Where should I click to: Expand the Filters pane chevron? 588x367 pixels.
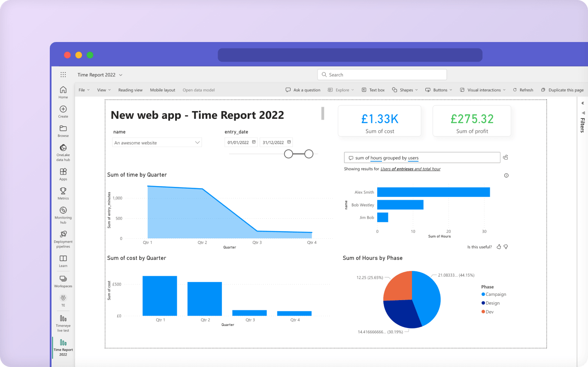[x=582, y=103]
